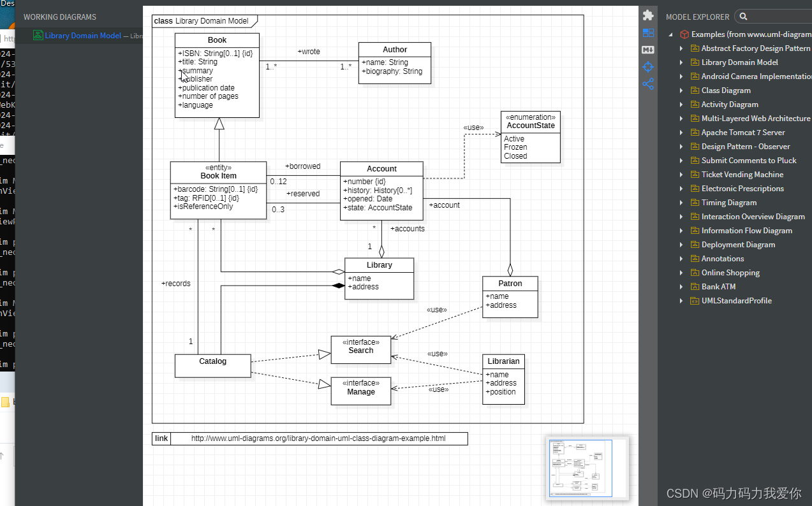Image resolution: width=812 pixels, height=506 pixels.
Task: Click the '+history: History[0..*]' attribute
Action: tap(378, 191)
